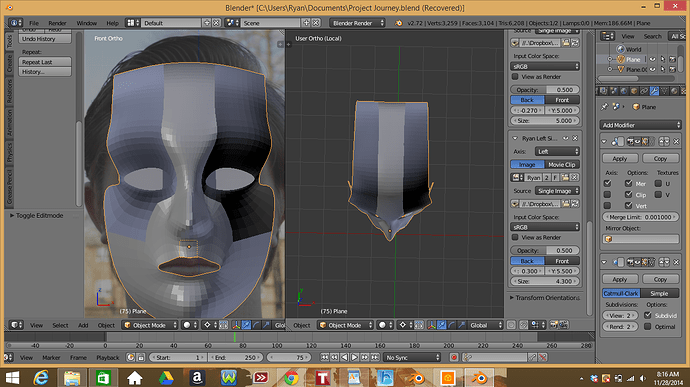The image size is (690, 387).
Task: Uncheck the Vert option in Mirror modifier
Action: point(628,205)
